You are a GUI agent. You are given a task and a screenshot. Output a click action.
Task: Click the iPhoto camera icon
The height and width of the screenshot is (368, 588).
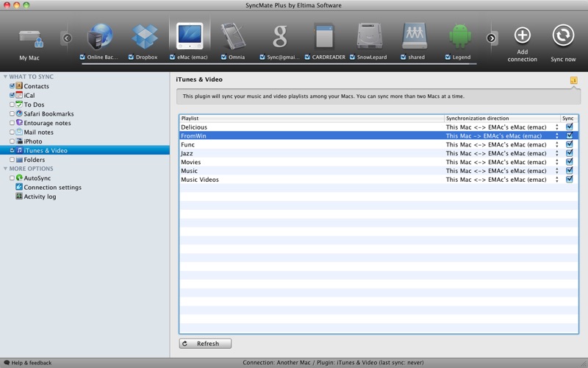click(19, 141)
